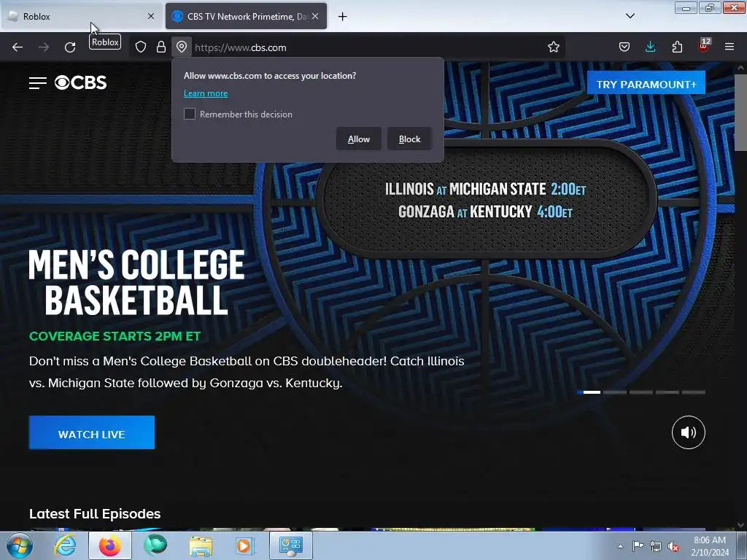Open the Downloads arrow in toolbar
The image size is (747, 560).
pyautogui.click(x=650, y=47)
